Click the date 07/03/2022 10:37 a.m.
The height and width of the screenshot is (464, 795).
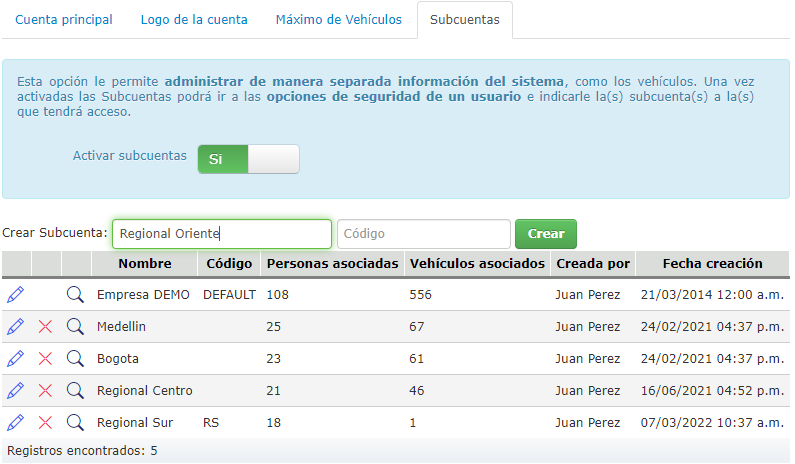point(712,422)
